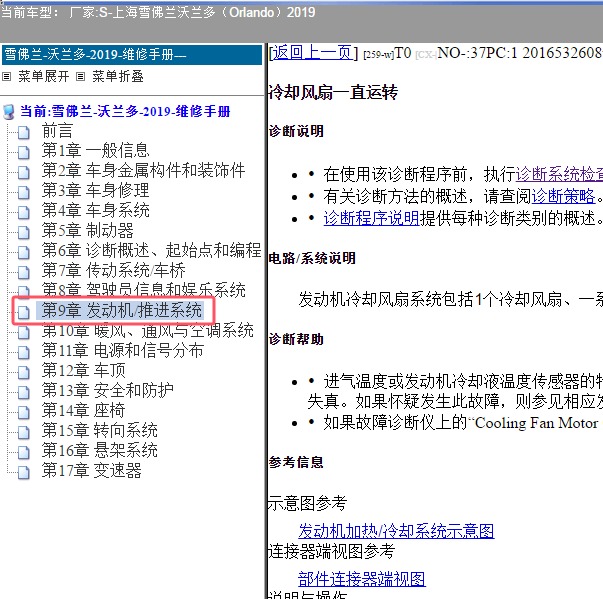Select 第7章 传动系统/车桥

pos(113,270)
